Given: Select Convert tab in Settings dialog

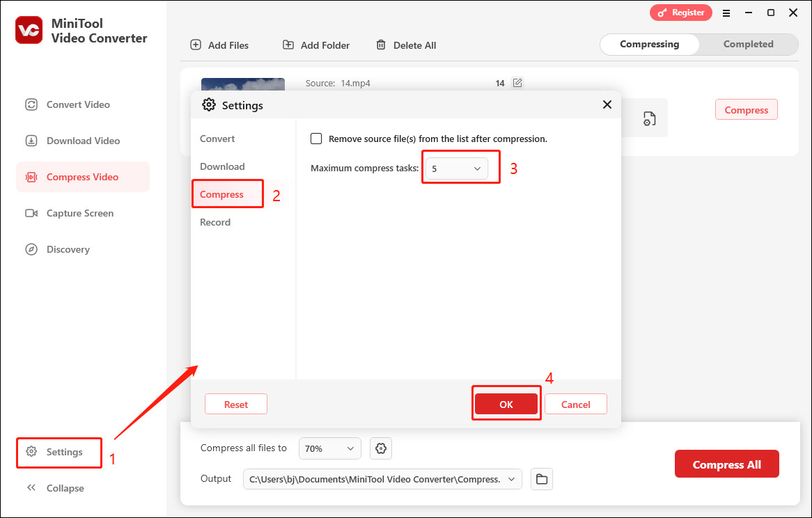Looking at the screenshot, I should coord(217,139).
